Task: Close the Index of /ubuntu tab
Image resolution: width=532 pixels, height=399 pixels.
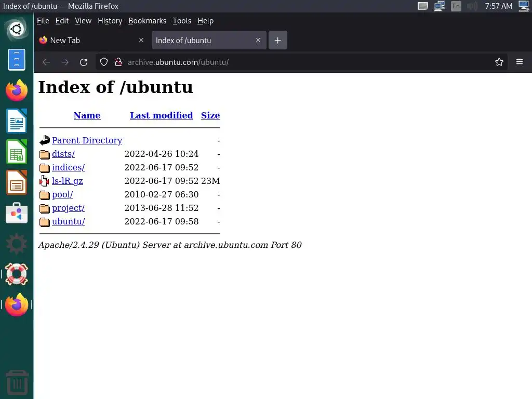Action: click(258, 41)
